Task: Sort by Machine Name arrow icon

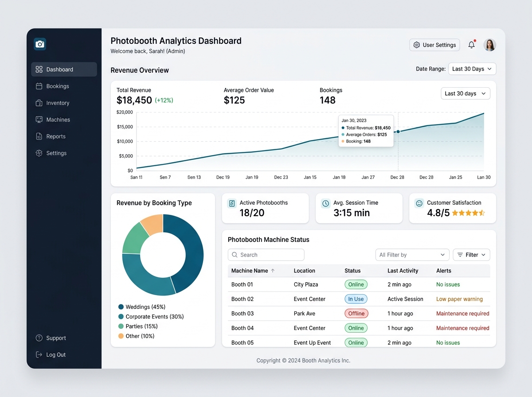Action: click(273, 271)
